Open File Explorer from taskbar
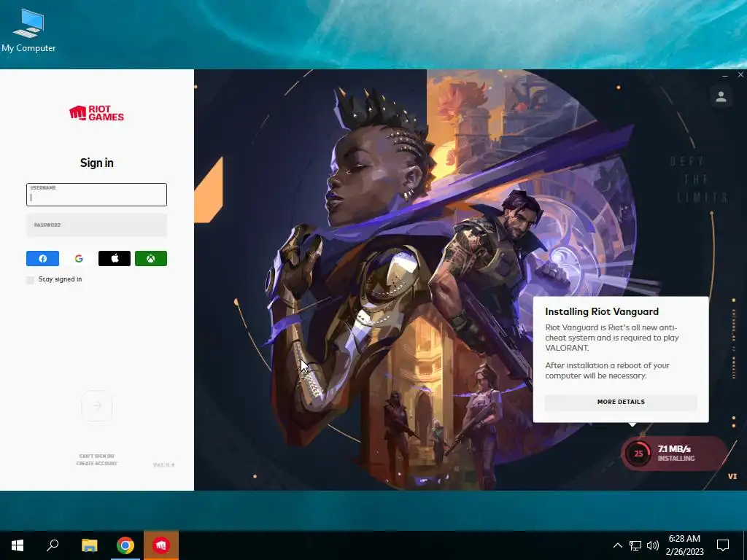747x560 pixels. [89, 545]
